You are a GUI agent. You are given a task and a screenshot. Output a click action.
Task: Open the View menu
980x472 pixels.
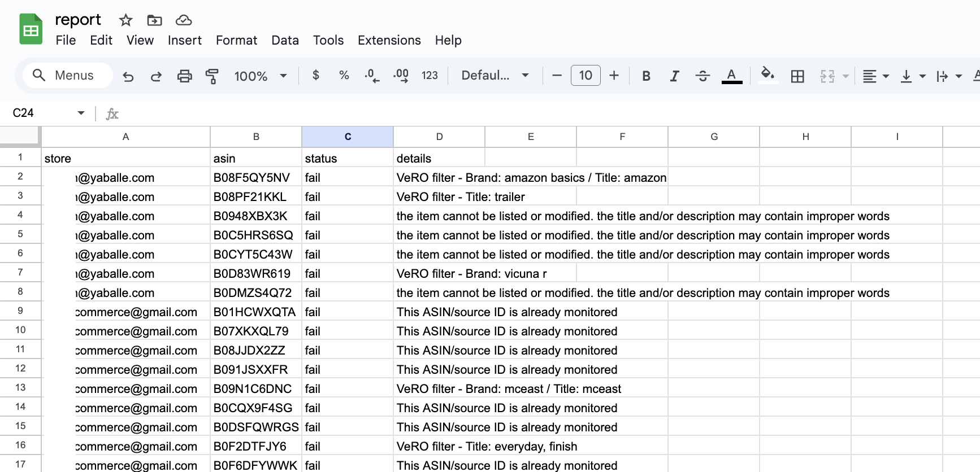[140, 40]
